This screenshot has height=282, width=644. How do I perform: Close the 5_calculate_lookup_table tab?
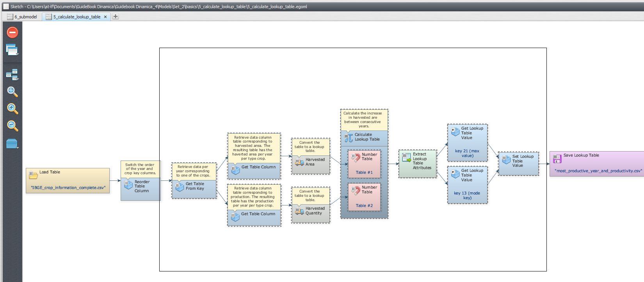click(105, 17)
